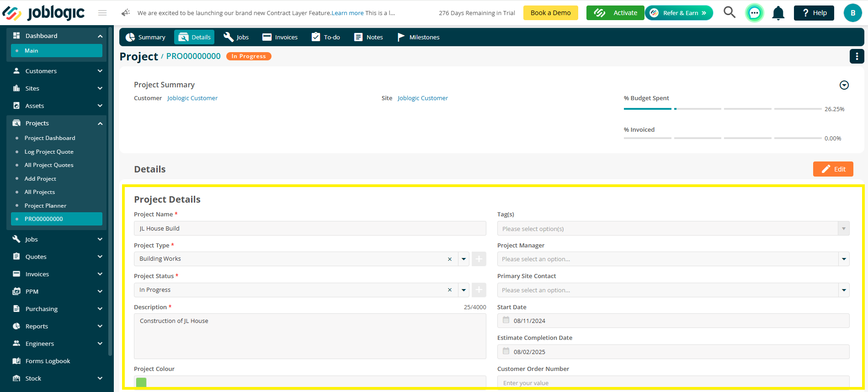
Task: Click the Reports pie chart icon
Action: (16, 326)
